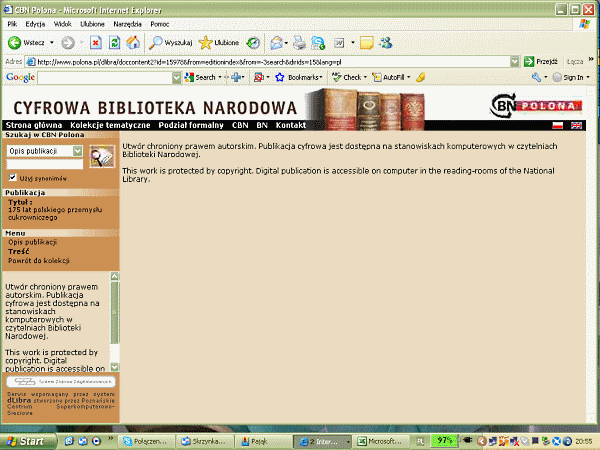Click the magnifier search image button

(101, 156)
